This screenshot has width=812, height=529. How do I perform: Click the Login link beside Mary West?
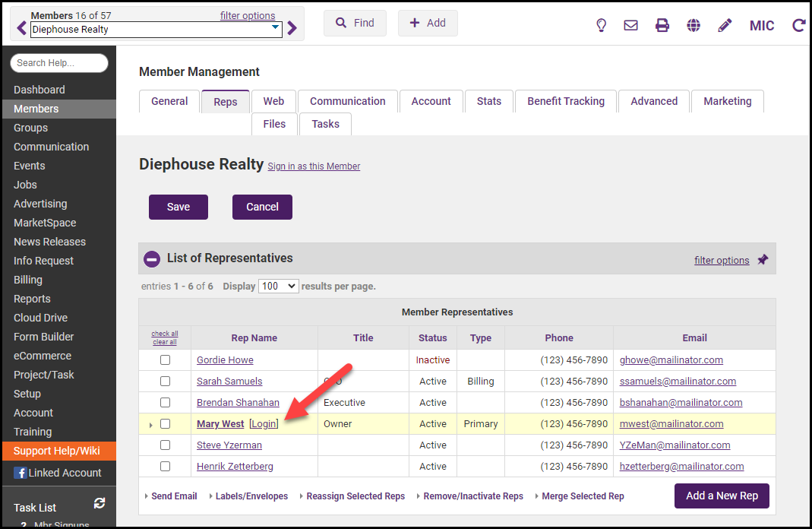264,424
